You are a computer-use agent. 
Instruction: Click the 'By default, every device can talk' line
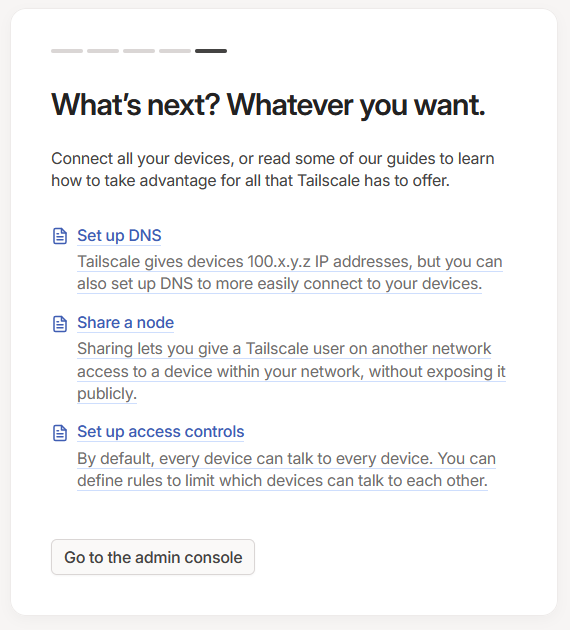pyautogui.click(x=286, y=458)
